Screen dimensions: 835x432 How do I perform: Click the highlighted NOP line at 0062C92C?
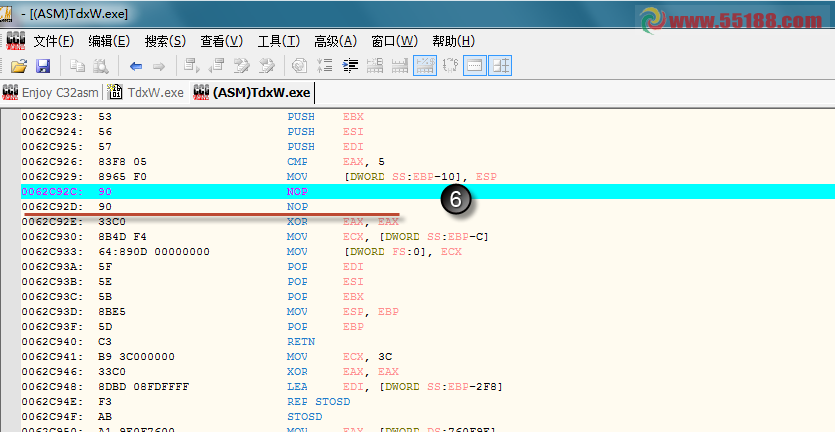click(x=428, y=191)
